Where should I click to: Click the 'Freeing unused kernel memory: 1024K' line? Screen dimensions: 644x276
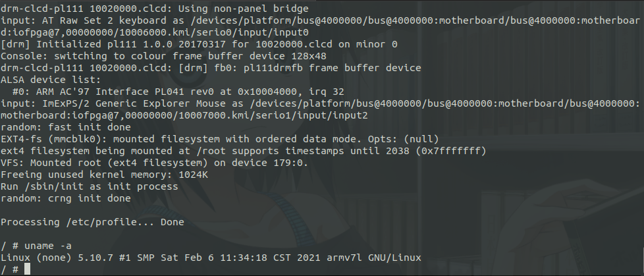click(x=104, y=175)
